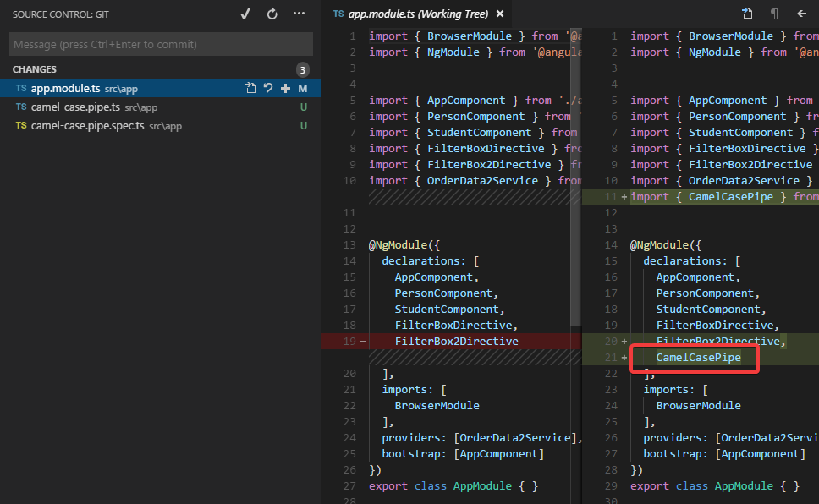This screenshot has height=504, width=819.
Task: Stage app.module.ts with the plus icon
Action: pyautogui.click(x=285, y=88)
